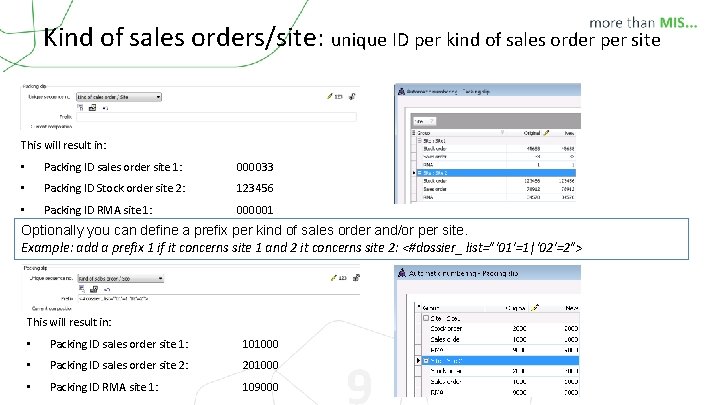Screen dimensions: 720x405
Task: Click window icon of numbering dialog showing RMA 9000
Action: (402, 273)
